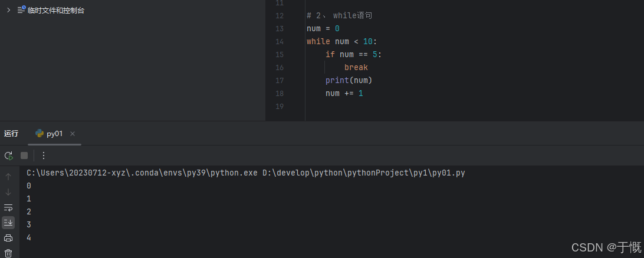Click the python.exe path in console output
Viewport: 644px width, 258px height.
pyautogui.click(x=142, y=173)
